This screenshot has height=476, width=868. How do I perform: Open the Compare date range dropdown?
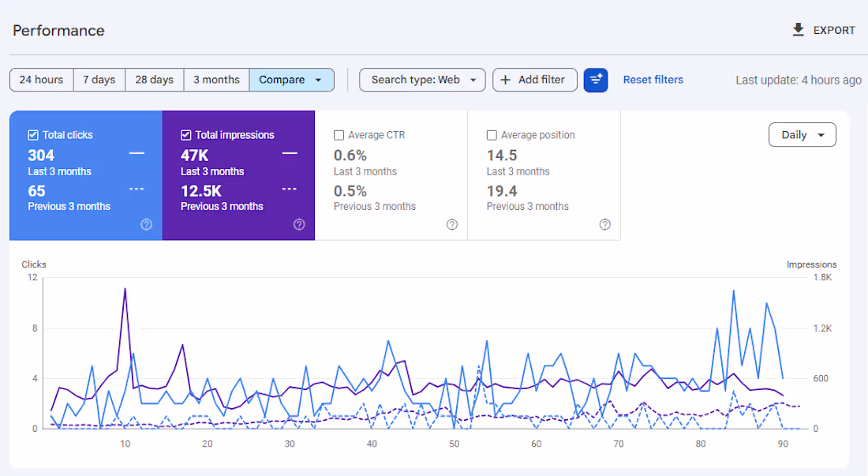coord(291,80)
